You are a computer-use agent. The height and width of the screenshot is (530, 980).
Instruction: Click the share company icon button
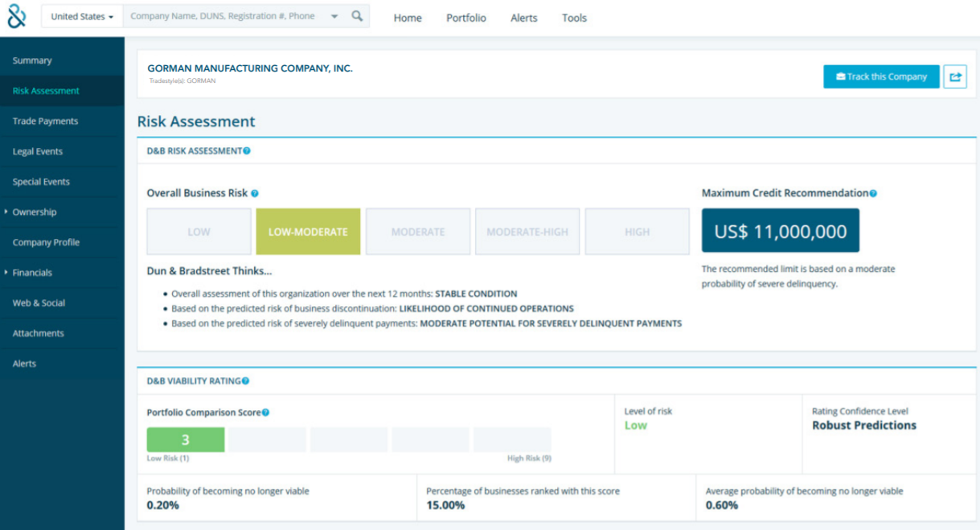(x=955, y=76)
